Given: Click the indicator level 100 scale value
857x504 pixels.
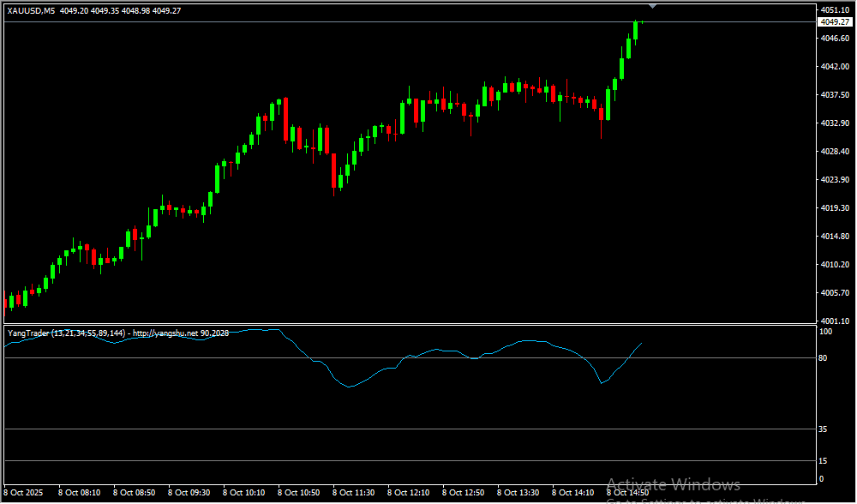Looking at the screenshot, I should point(825,332).
